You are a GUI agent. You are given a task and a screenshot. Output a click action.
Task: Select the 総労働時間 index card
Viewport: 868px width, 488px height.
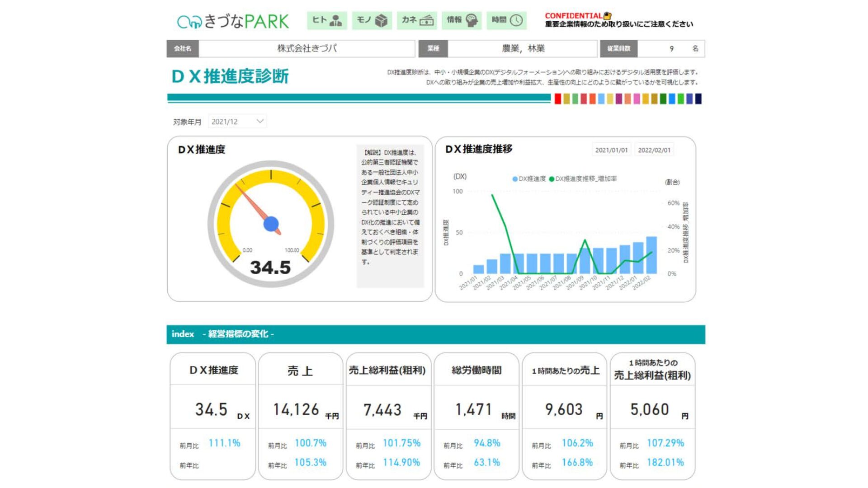[476, 416]
